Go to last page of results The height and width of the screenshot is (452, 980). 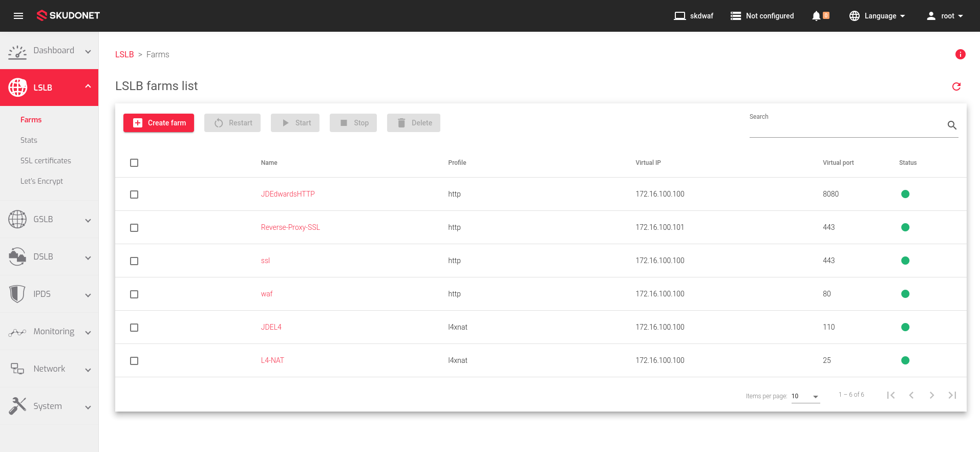click(x=952, y=395)
